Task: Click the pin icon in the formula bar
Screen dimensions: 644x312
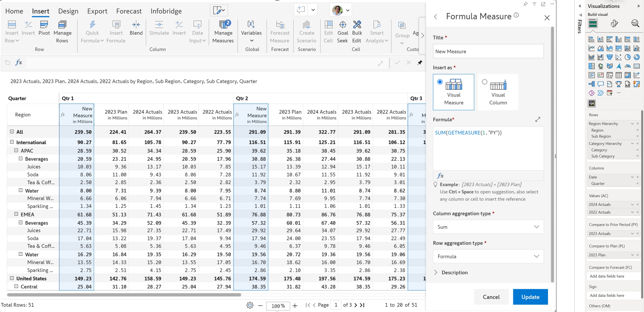Action: click(420, 63)
